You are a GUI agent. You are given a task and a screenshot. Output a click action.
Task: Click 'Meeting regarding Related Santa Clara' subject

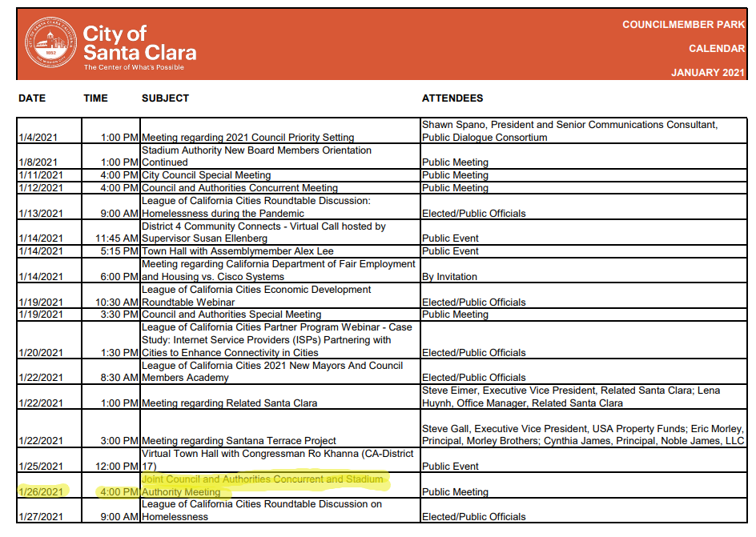pos(230,403)
